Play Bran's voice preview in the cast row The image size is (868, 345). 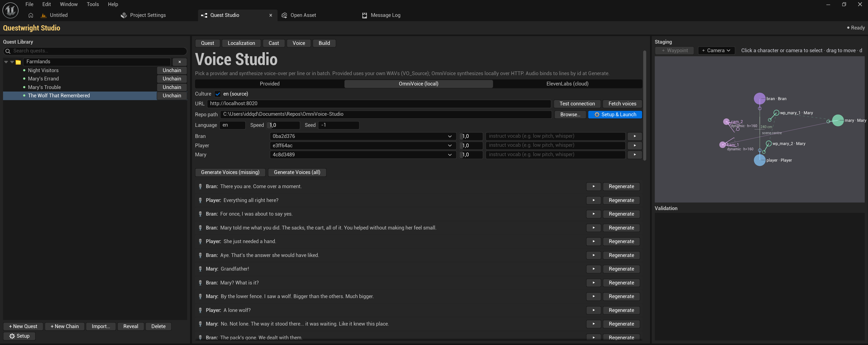click(x=635, y=136)
